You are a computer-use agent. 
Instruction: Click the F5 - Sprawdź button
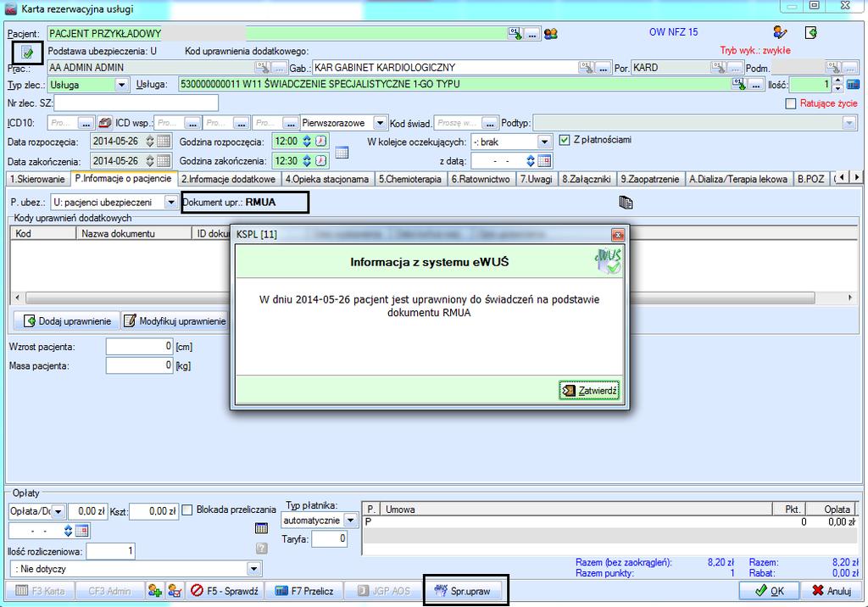225,591
